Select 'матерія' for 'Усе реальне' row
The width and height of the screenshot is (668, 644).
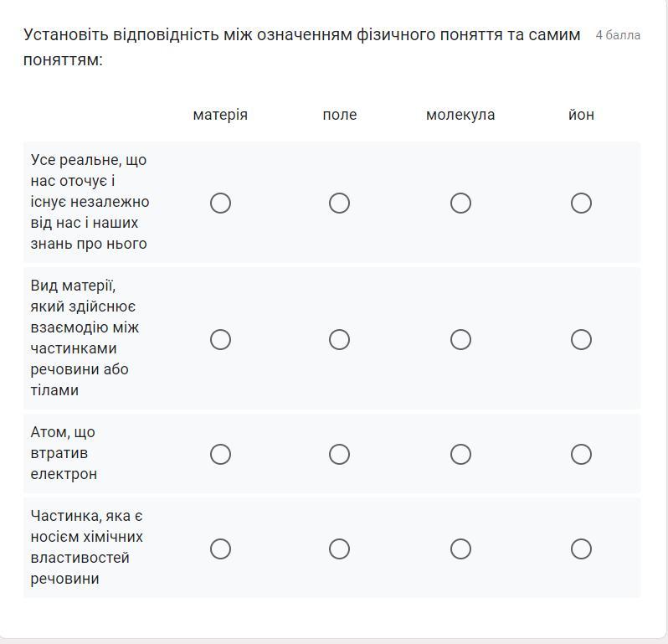click(220, 203)
